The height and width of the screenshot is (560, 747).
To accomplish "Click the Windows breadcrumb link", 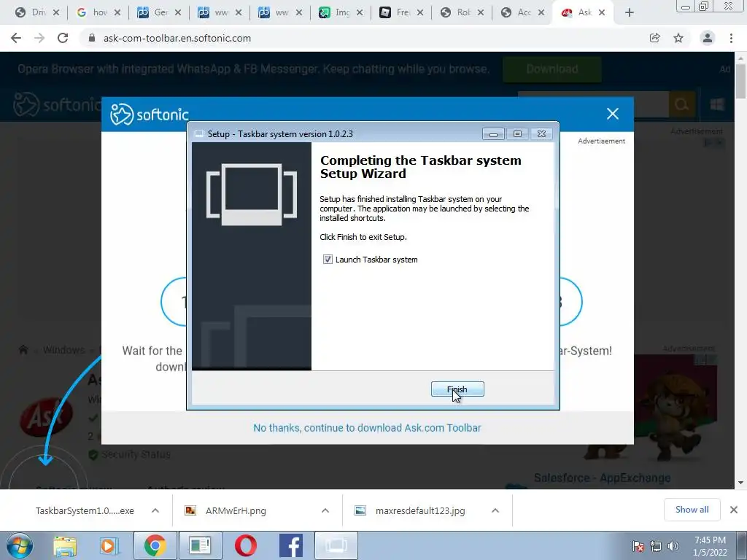I will point(63,350).
